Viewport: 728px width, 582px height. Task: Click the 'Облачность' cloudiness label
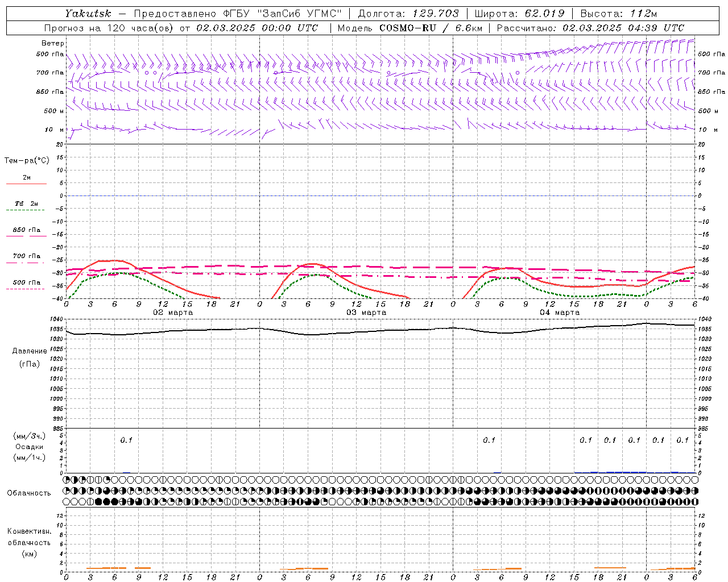click(x=29, y=493)
